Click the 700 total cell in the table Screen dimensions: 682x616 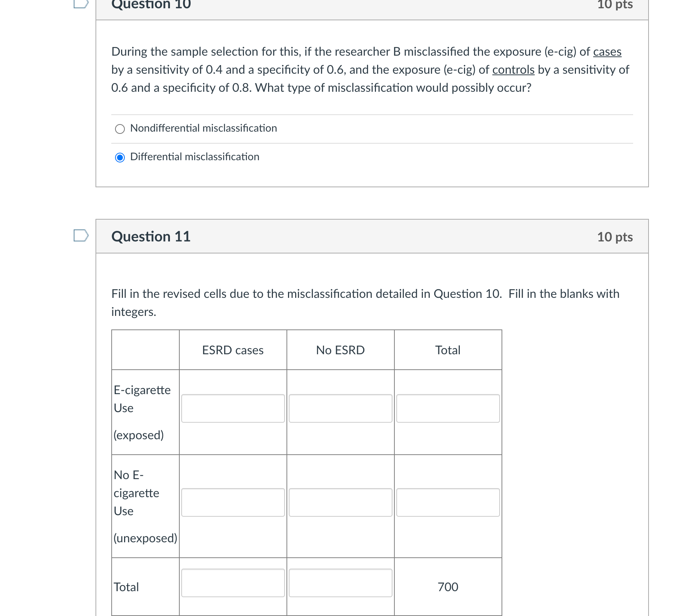pos(447,587)
